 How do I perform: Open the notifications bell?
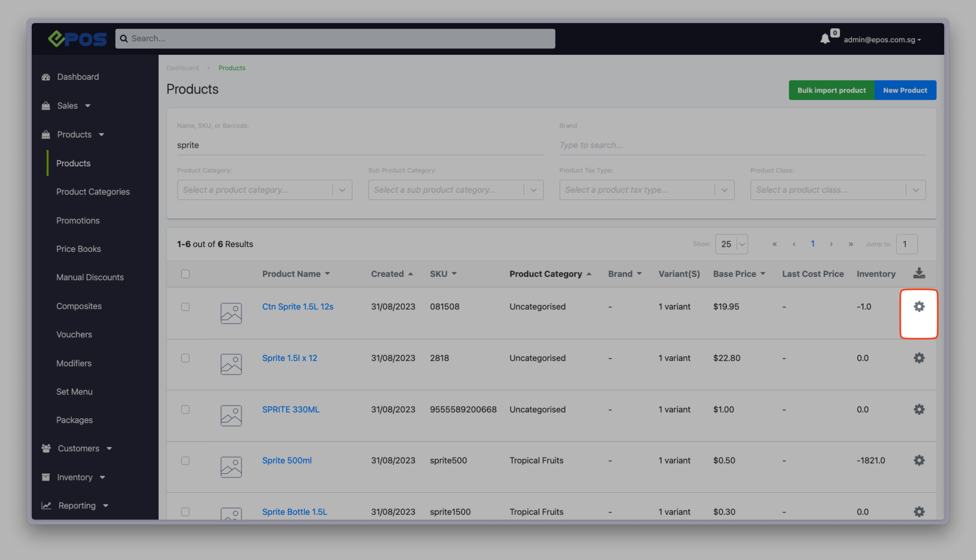coord(825,39)
